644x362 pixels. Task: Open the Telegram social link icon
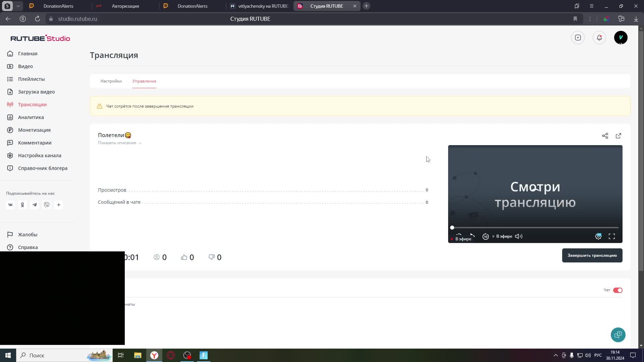pos(35,205)
